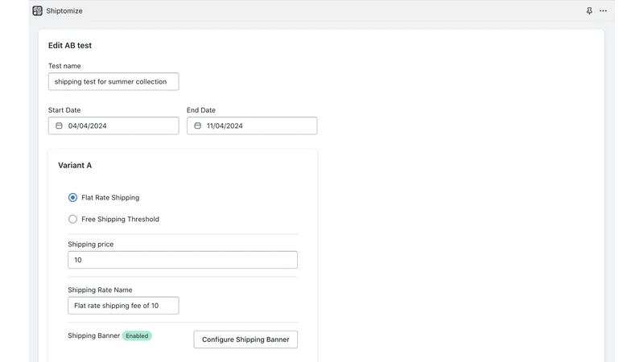644x362 pixels.
Task: Pin the Shiptomize app
Action: (589, 10)
